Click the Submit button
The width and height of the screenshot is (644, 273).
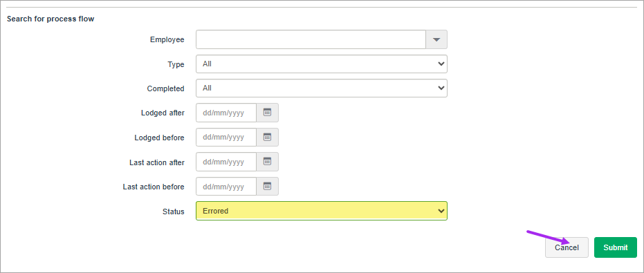615,247
